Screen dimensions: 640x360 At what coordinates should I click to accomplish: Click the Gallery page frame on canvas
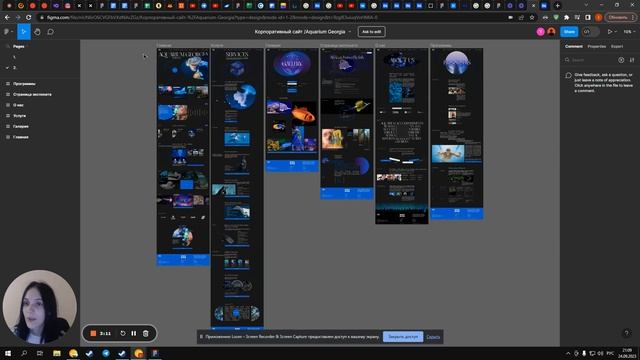292,109
